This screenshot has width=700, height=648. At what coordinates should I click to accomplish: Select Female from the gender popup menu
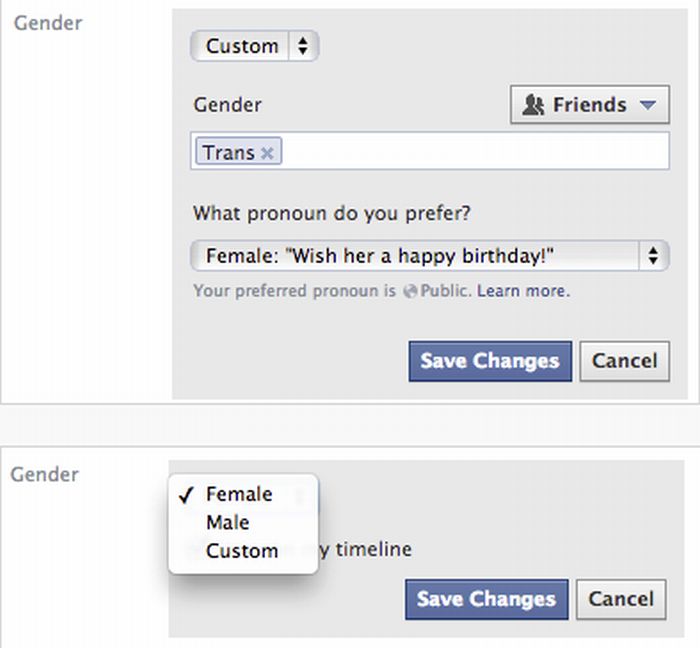tap(239, 494)
